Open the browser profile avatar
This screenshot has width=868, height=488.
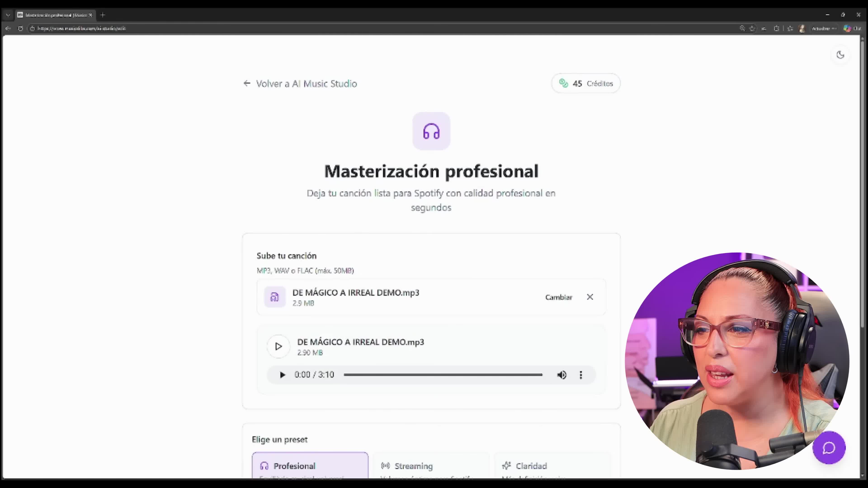(802, 29)
